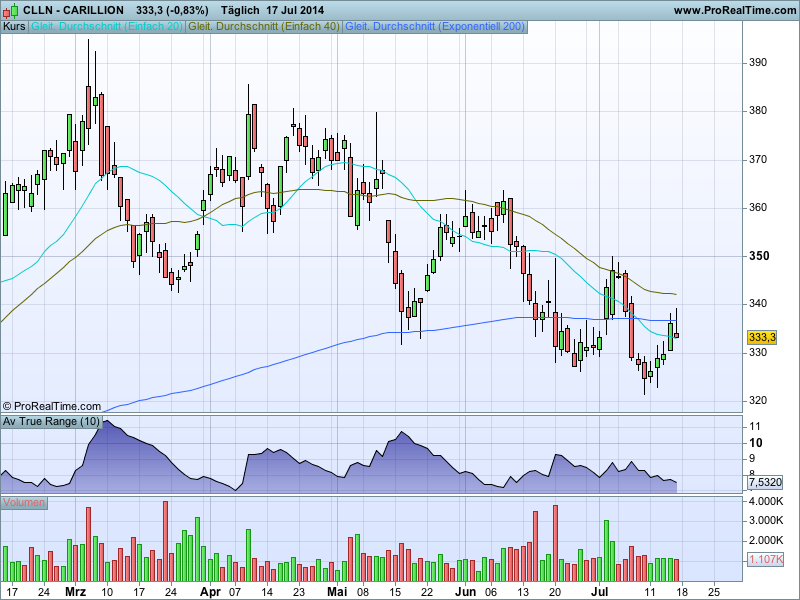This screenshot has width=800, height=600.
Task: Click the yellow 333,3 current price tag
Action: click(762, 337)
